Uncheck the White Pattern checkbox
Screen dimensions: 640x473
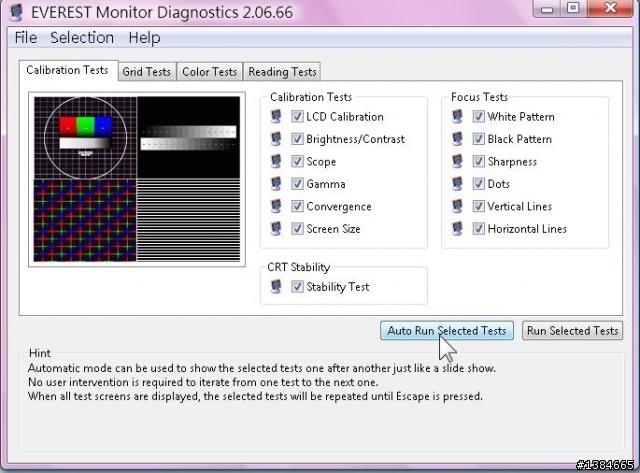tap(478, 116)
